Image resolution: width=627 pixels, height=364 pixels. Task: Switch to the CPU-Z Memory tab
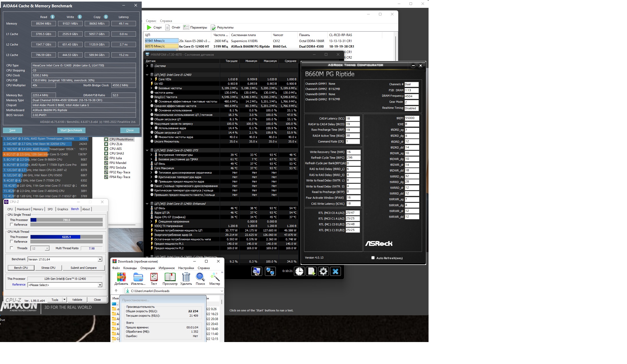(x=38, y=209)
